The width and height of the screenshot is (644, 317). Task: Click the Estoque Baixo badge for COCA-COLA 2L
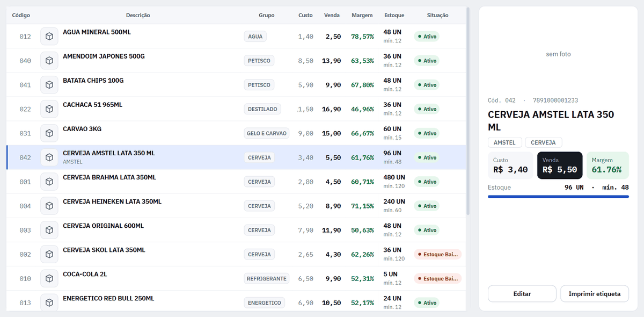[437, 278]
